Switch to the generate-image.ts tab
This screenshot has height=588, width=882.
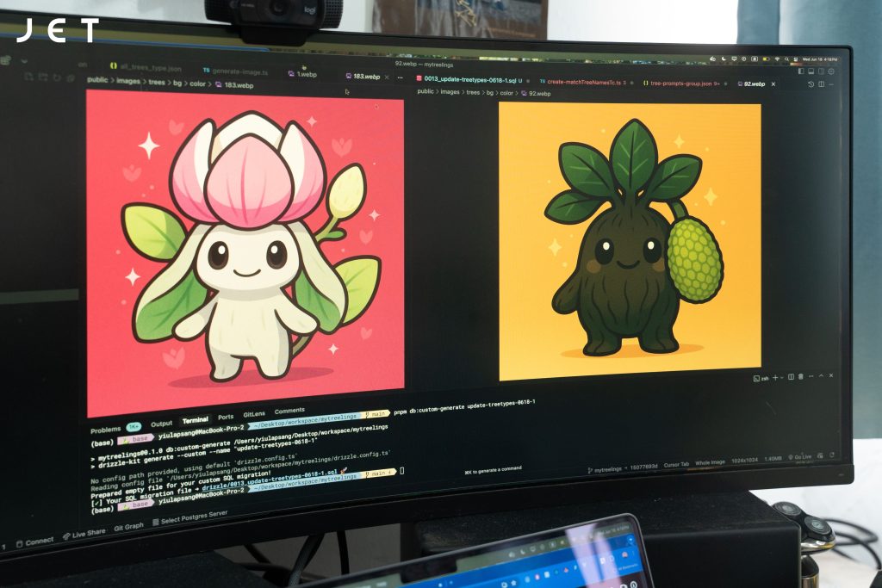(235, 71)
